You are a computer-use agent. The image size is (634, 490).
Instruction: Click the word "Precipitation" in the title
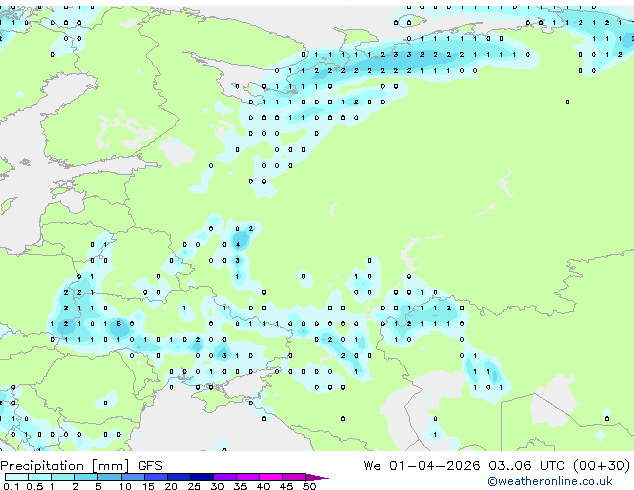(42, 466)
